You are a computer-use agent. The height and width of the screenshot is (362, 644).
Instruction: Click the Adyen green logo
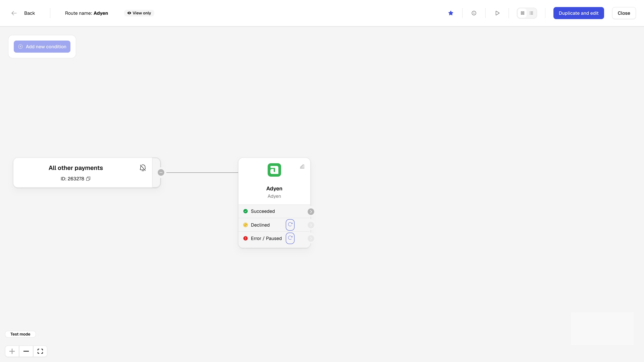tap(274, 170)
